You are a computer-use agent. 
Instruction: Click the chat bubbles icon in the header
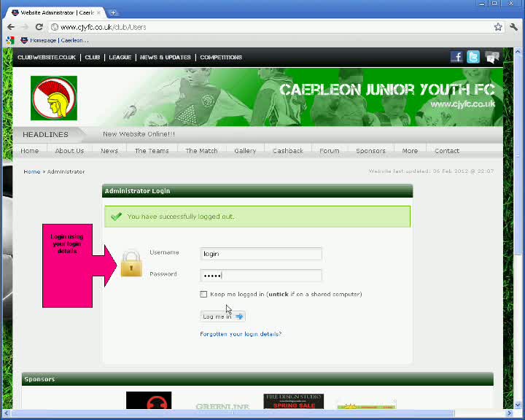[491, 58]
